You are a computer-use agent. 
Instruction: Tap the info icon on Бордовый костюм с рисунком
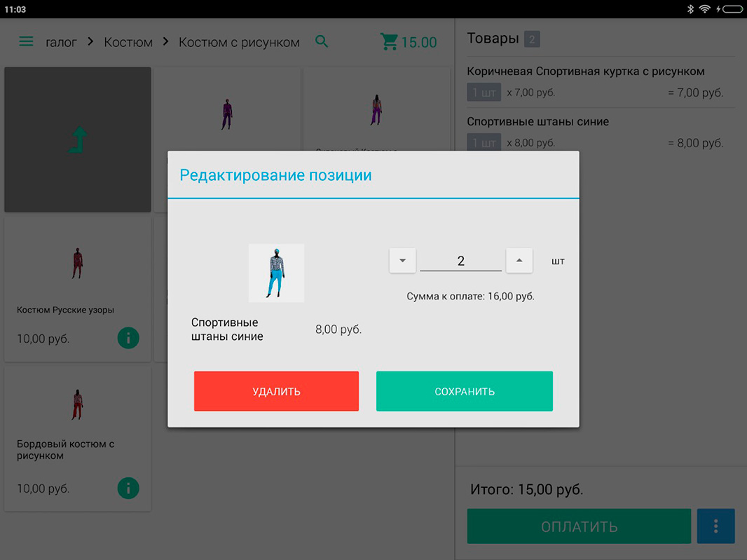click(x=128, y=488)
